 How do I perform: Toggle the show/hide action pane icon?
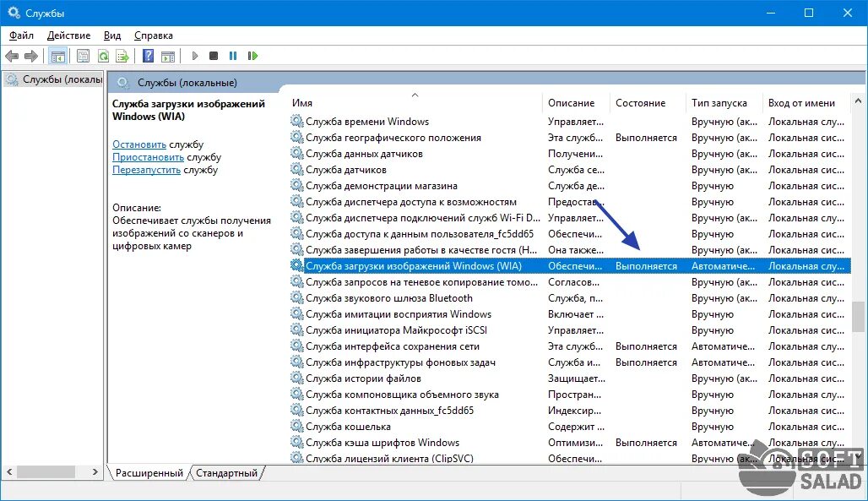click(x=168, y=56)
